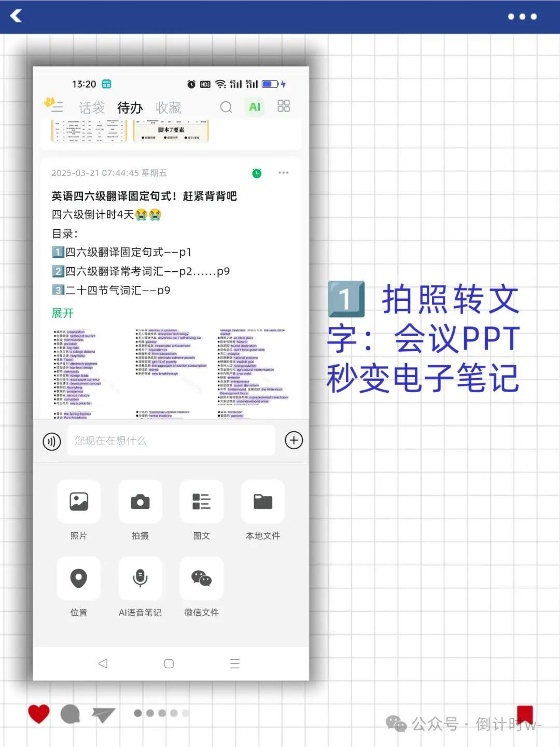This screenshot has height=747, width=560.
Task: Start an AI语音笔记 voice note
Action: click(140, 578)
